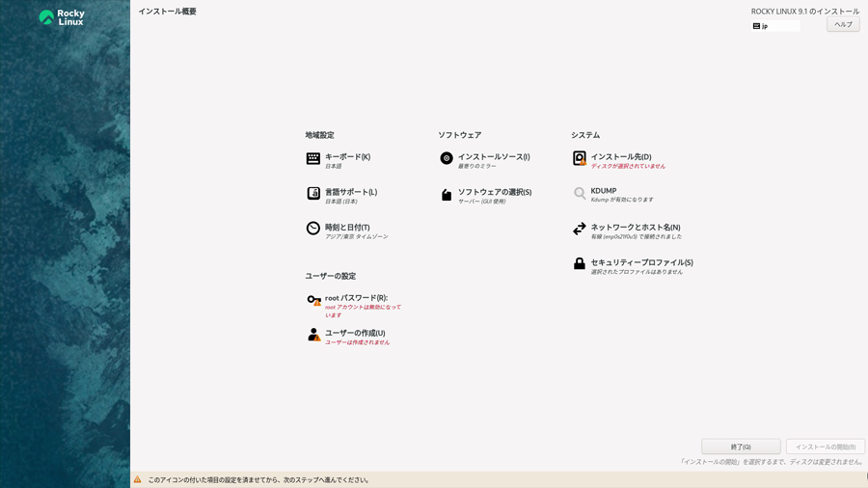Click the Rocky Linux logo
The height and width of the screenshot is (488, 868).
click(62, 17)
